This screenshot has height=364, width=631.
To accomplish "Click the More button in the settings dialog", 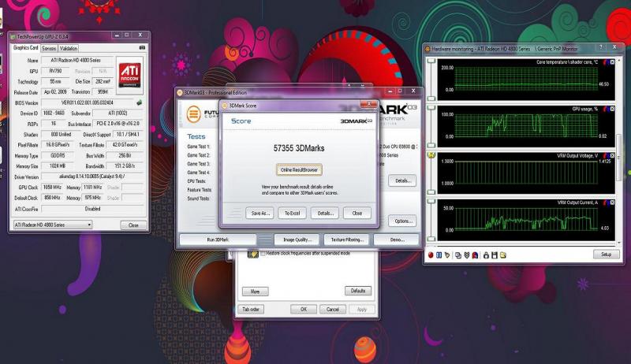I will (255, 292).
